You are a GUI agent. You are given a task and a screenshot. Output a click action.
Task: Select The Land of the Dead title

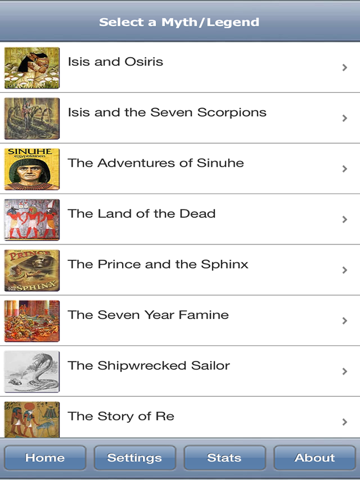(x=142, y=214)
